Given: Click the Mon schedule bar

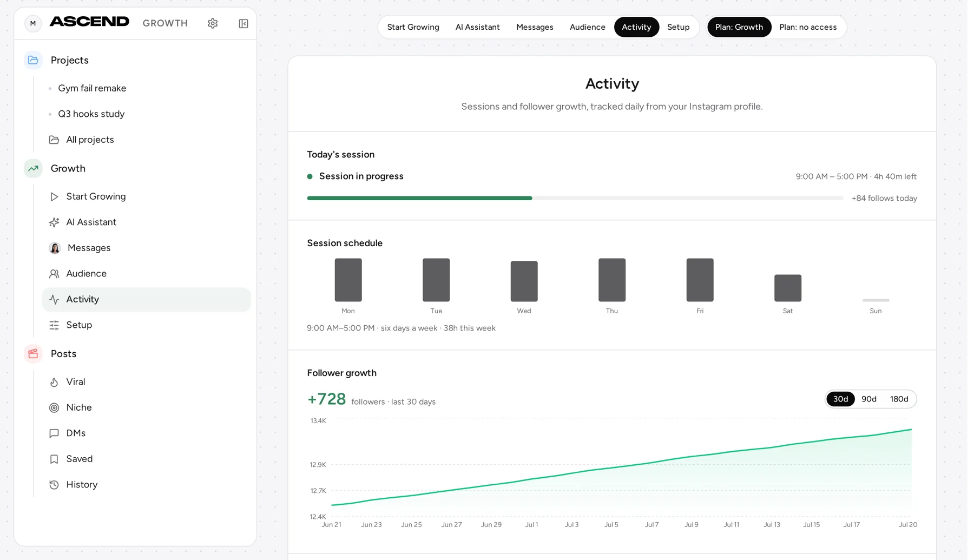Looking at the screenshot, I should coord(348,280).
